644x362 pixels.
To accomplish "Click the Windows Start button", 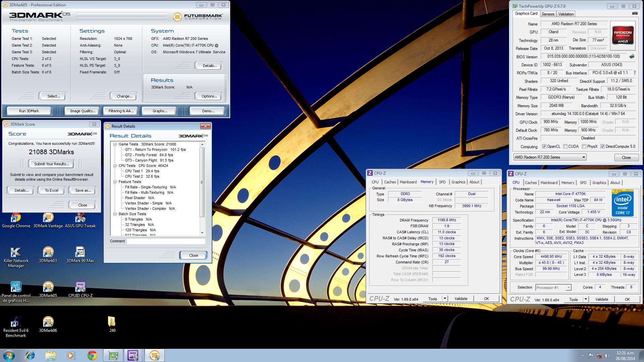I will (9, 355).
